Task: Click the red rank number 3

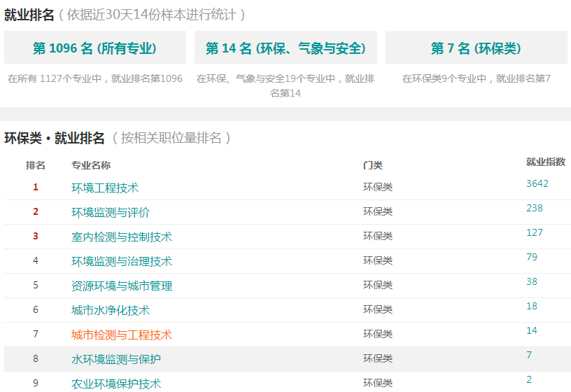Action: (x=35, y=236)
